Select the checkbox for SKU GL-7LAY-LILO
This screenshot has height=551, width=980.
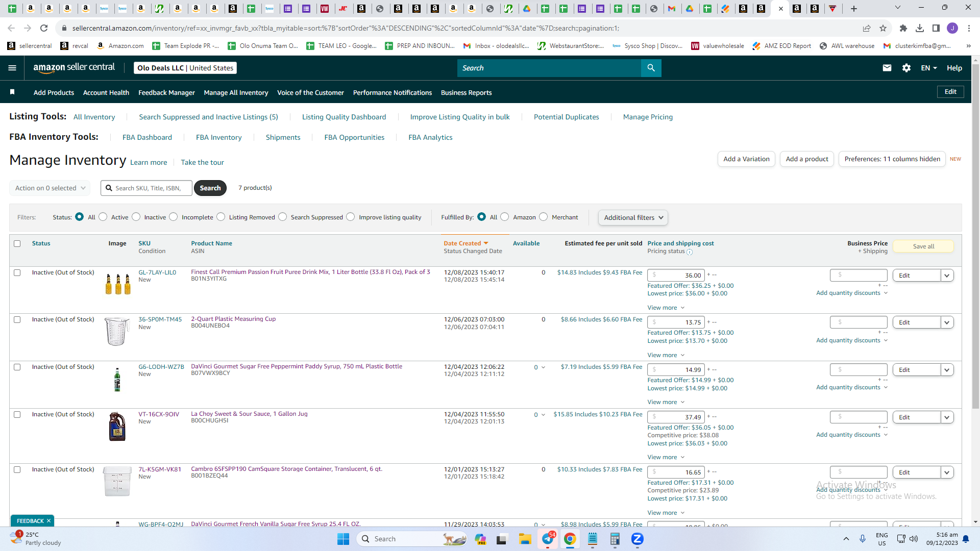pos(17,272)
